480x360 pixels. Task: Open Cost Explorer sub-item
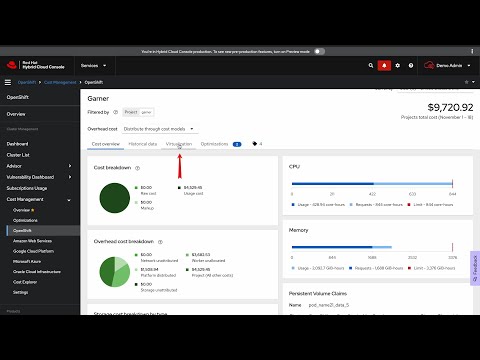[x=25, y=282]
